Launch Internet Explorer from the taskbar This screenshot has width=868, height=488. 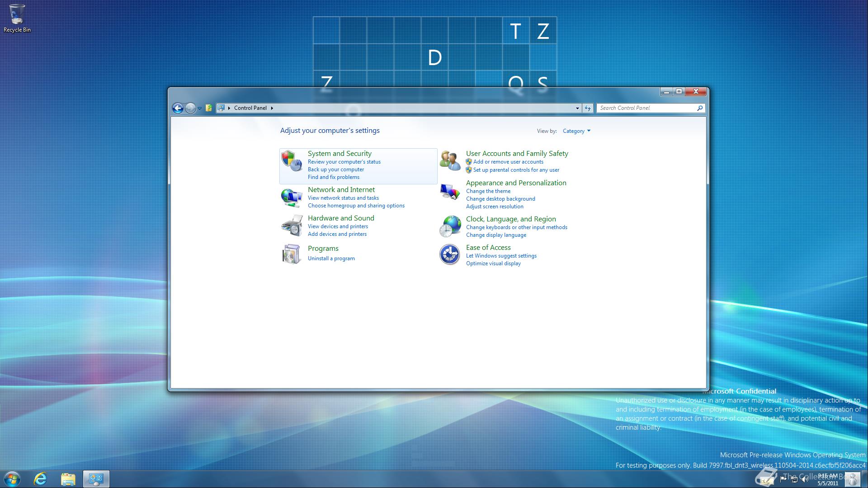41,479
